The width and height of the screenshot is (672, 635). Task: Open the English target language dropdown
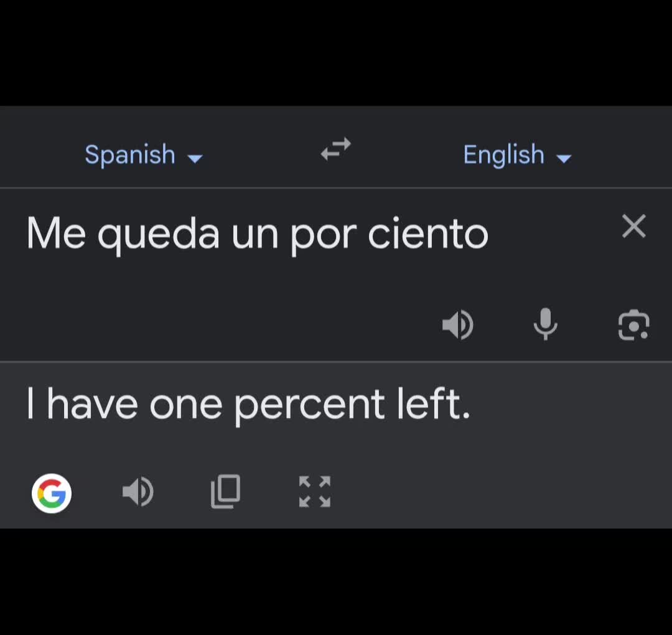[x=517, y=154]
